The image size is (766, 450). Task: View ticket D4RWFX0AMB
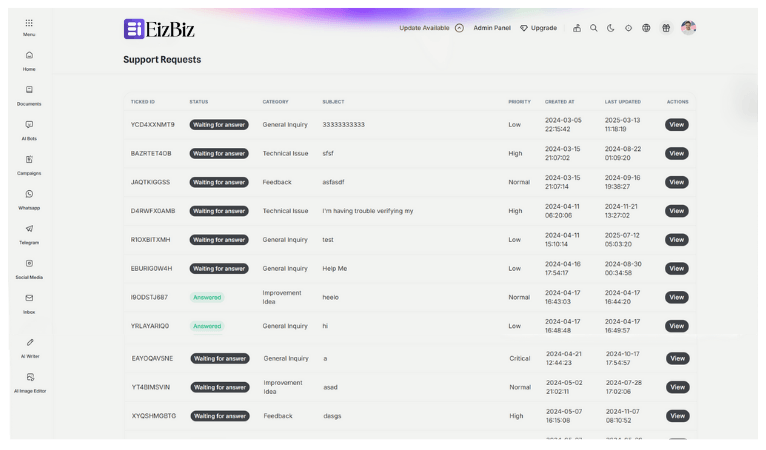pos(677,211)
